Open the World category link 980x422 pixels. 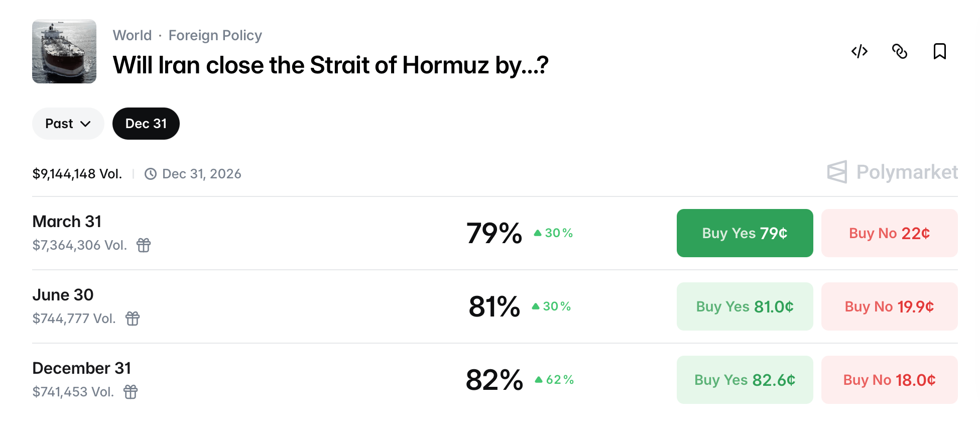click(132, 35)
